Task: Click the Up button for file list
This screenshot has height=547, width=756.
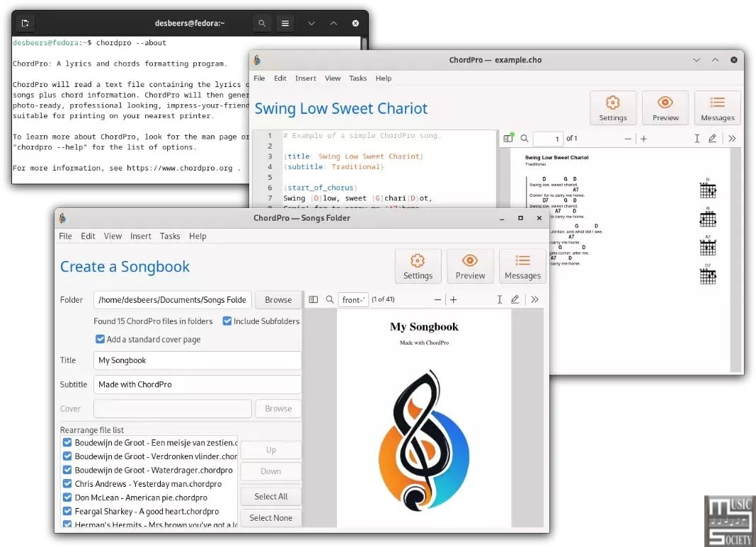Action: 271,449
